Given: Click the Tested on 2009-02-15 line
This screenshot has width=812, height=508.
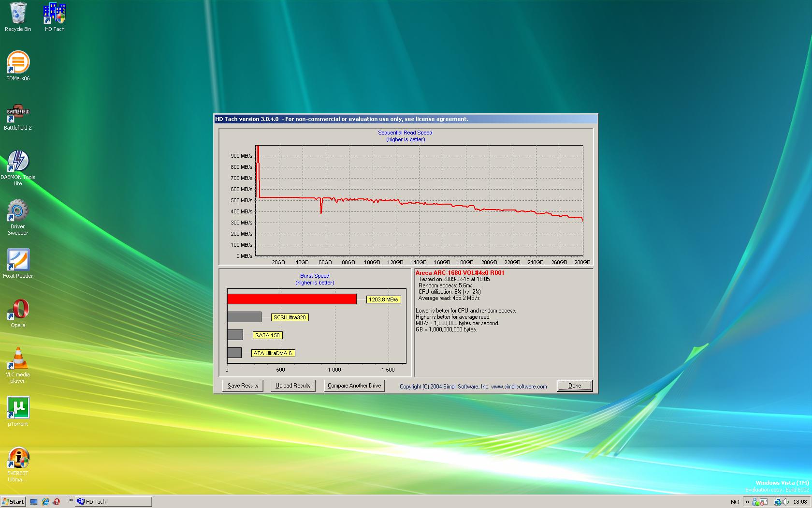Looking at the screenshot, I should click(x=454, y=279).
